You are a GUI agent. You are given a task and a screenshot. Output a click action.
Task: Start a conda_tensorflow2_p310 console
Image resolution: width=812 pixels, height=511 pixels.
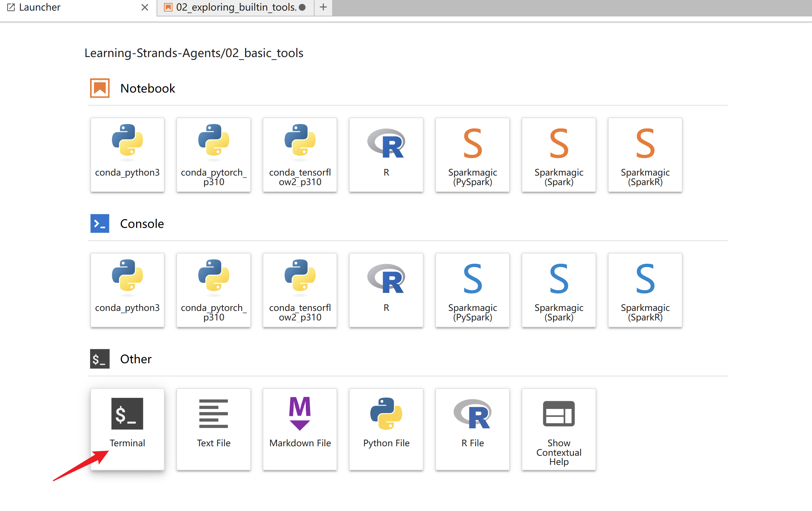point(300,290)
